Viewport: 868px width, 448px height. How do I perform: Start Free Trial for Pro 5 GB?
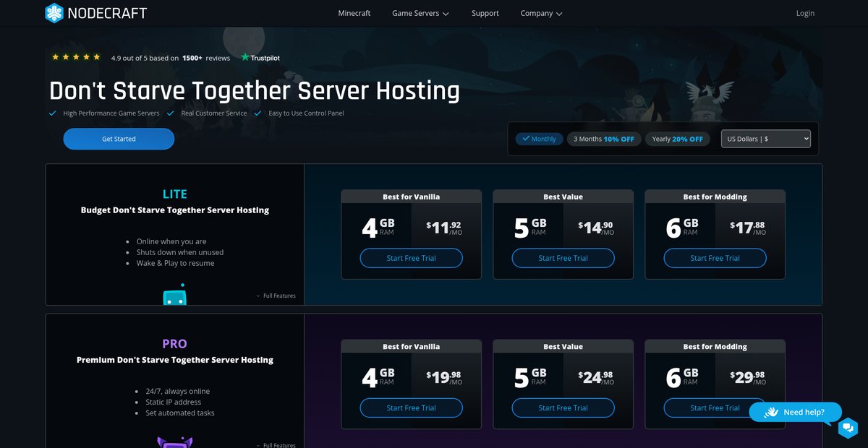pos(563,408)
